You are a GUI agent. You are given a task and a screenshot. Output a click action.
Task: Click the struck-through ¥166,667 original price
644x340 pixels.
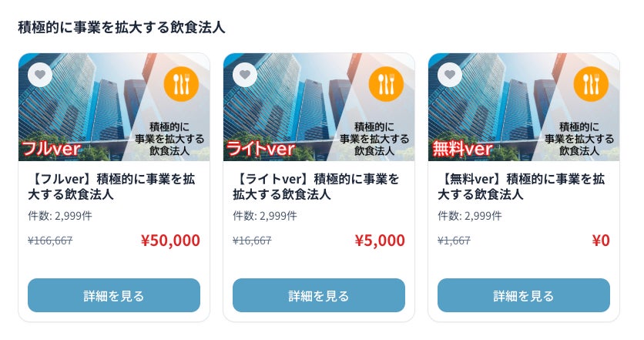coord(50,241)
